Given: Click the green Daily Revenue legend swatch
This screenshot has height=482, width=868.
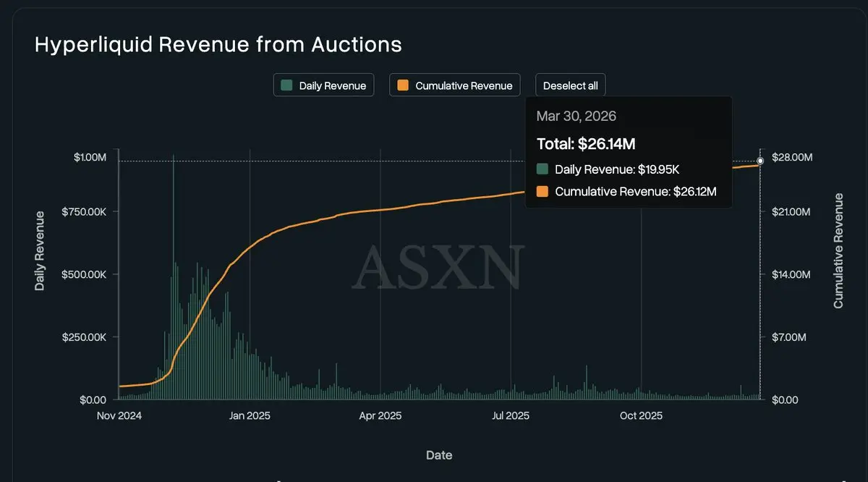Looking at the screenshot, I should (287, 85).
